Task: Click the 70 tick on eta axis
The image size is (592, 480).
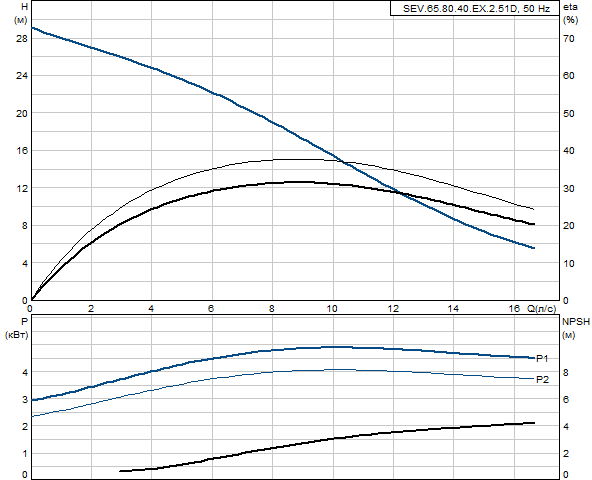Action: pyautogui.click(x=569, y=39)
